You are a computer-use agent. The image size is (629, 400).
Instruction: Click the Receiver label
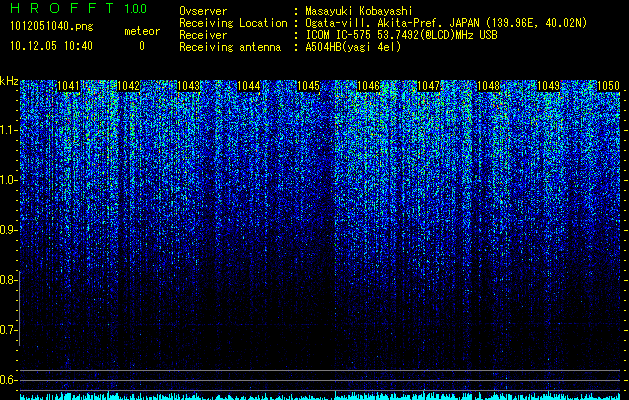point(203,35)
